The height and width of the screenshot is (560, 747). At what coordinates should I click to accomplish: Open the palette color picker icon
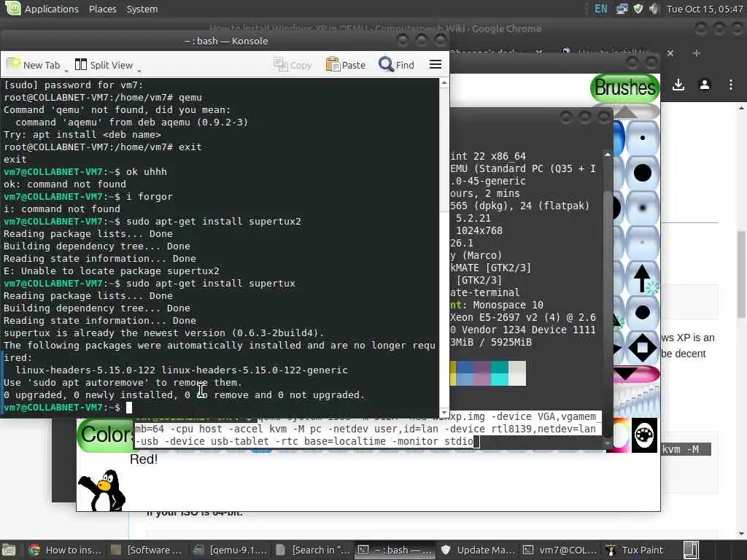pyautogui.click(x=644, y=435)
